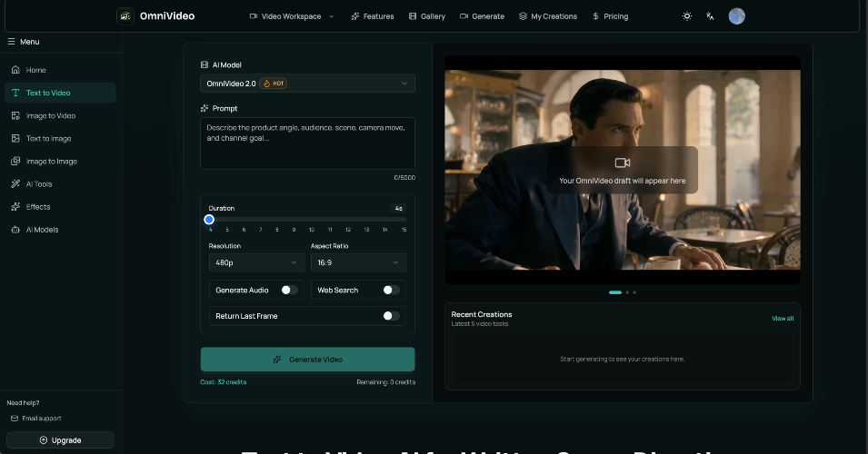Open the language translation icon

710,16
